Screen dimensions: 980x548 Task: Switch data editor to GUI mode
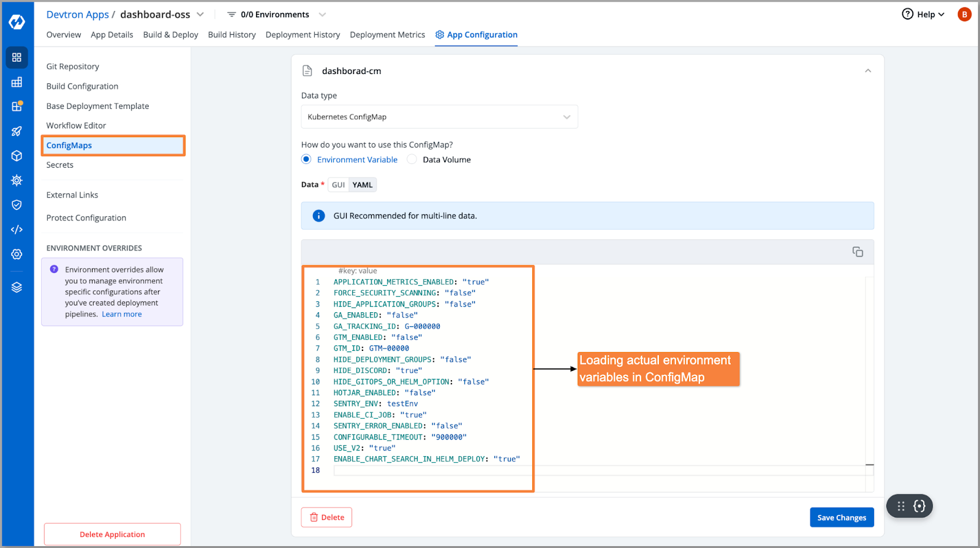[x=338, y=185]
